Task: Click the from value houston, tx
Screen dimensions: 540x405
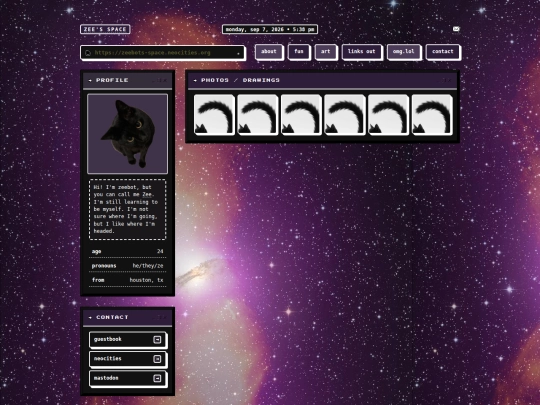Action: [x=146, y=280]
